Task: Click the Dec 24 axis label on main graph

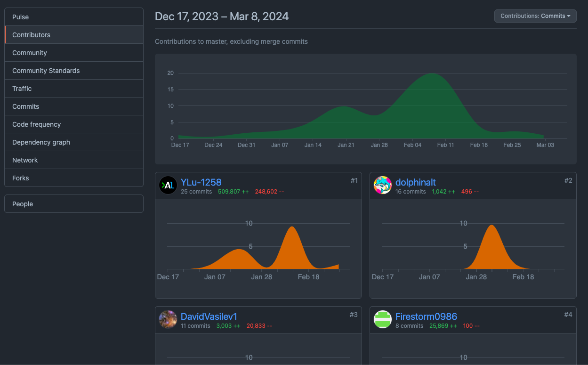Action: (213, 145)
